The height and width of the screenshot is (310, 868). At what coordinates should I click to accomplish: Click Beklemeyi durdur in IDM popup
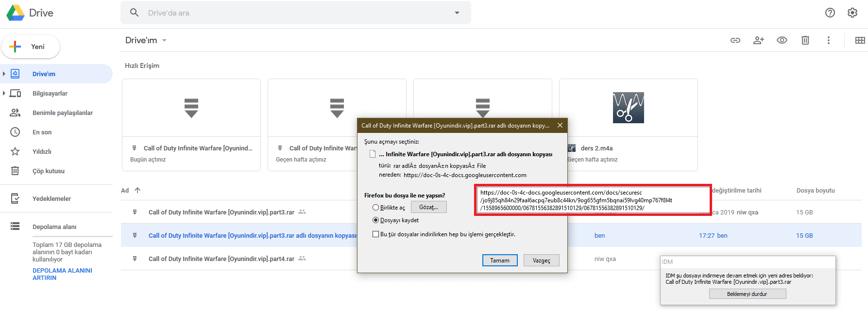(x=748, y=294)
